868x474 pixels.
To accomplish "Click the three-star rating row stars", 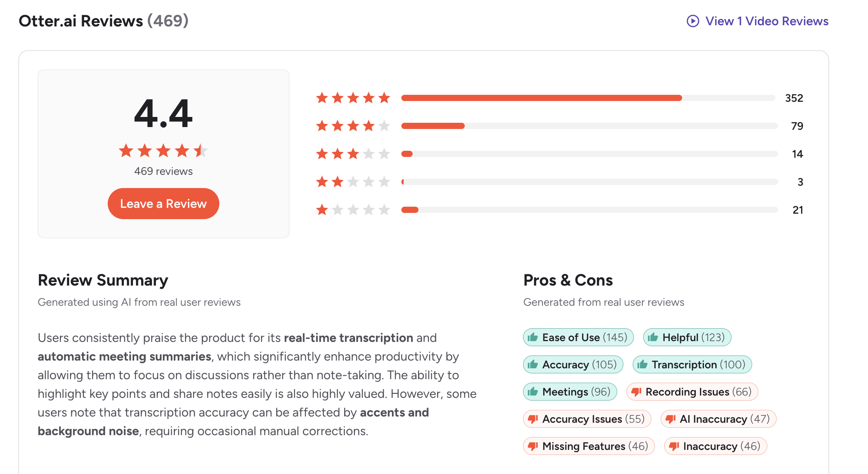I will click(353, 154).
